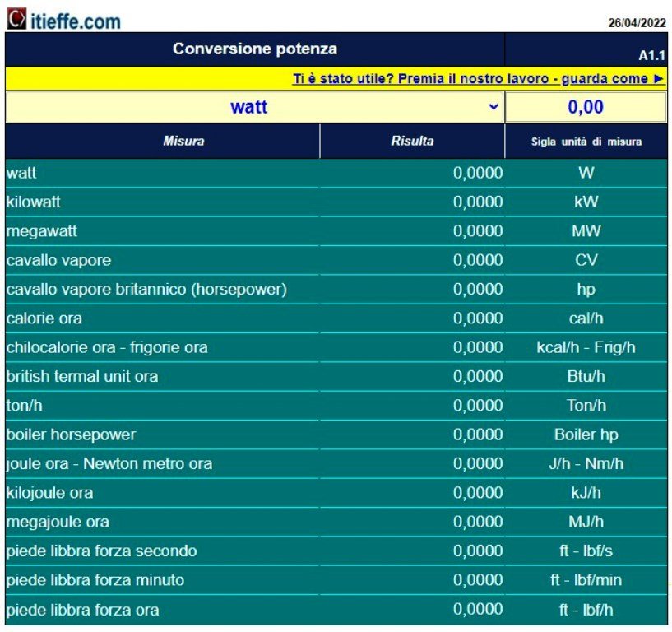This screenshot has height=632, width=672.
Task: Click the 'MW' unit symbol
Action: tap(586, 231)
